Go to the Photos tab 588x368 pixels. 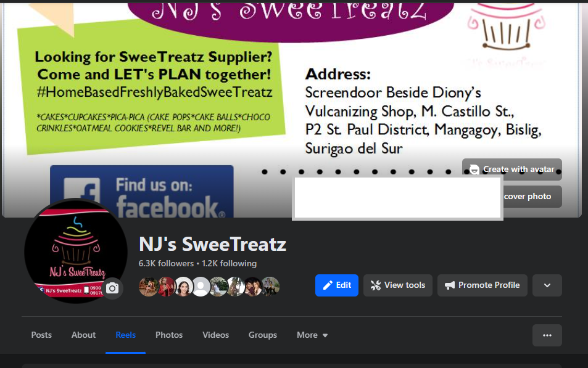(169, 335)
